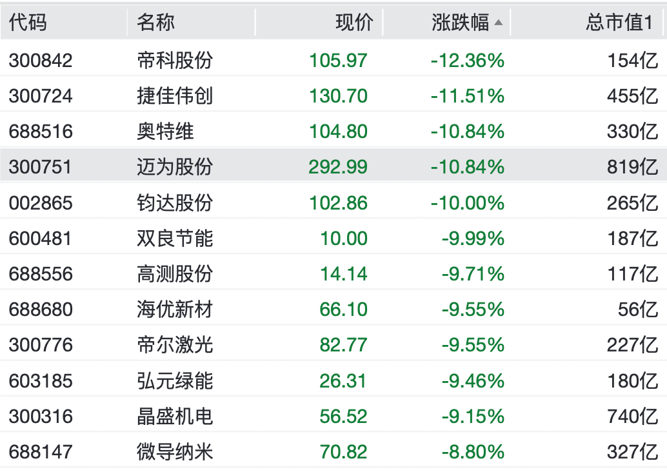Open stock 帝科股份

(x=175, y=61)
